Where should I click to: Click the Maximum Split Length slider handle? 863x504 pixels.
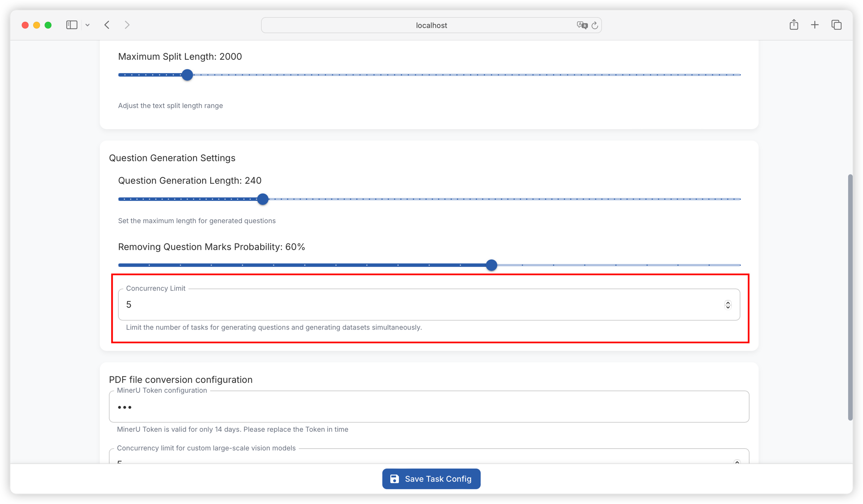click(187, 75)
